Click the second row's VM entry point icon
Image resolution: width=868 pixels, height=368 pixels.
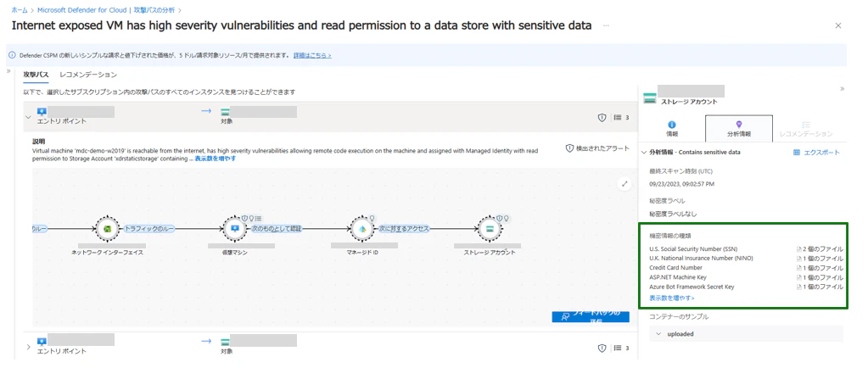point(42,342)
